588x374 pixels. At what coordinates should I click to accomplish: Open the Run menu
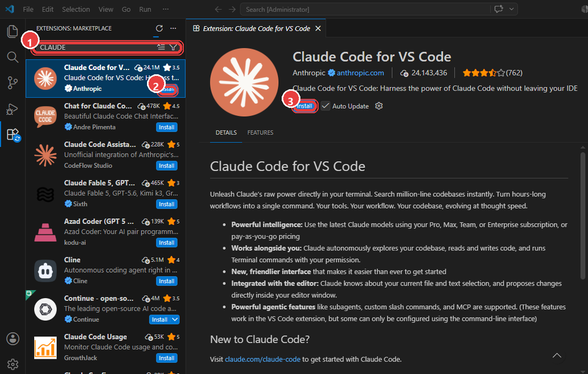pyautogui.click(x=145, y=9)
